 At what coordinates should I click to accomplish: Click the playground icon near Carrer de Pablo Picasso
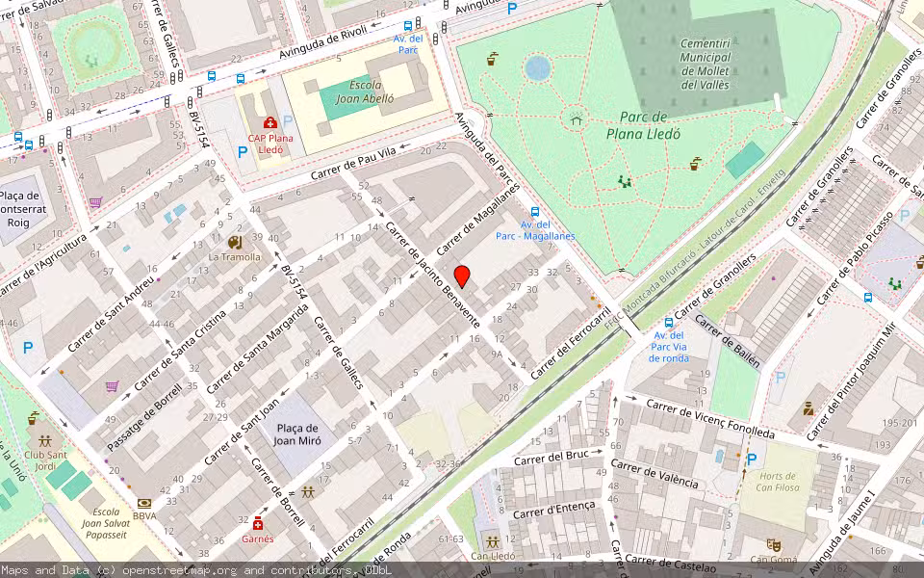895,283
